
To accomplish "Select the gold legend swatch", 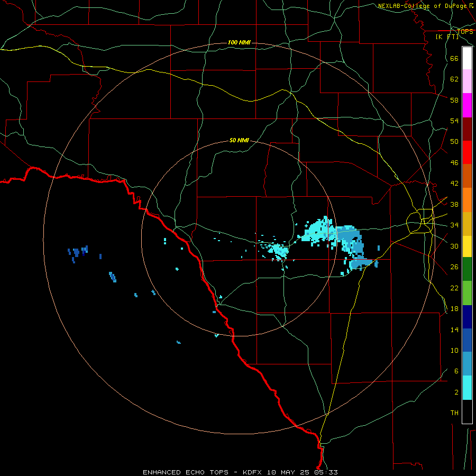I will click(x=467, y=224).
